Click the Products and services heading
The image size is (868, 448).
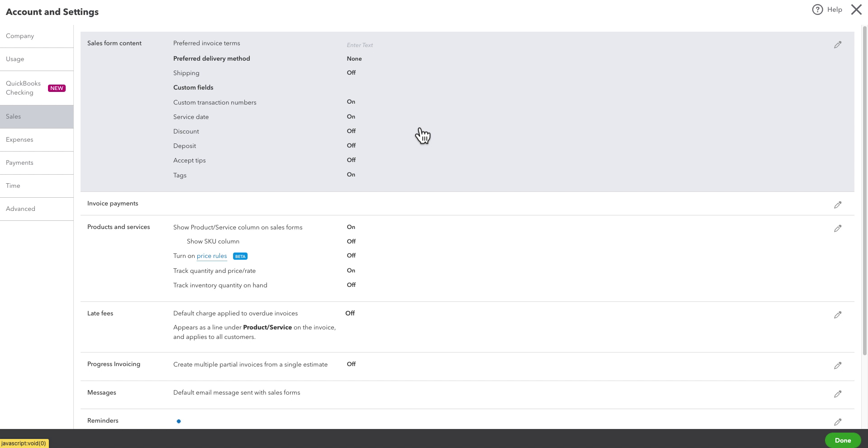pyautogui.click(x=119, y=227)
